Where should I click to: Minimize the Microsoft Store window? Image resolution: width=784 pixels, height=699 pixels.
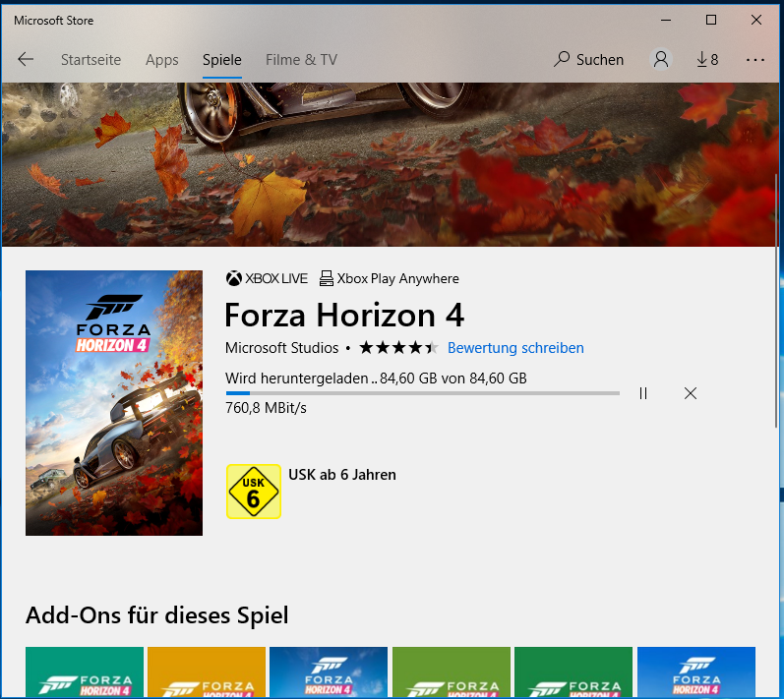click(666, 20)
